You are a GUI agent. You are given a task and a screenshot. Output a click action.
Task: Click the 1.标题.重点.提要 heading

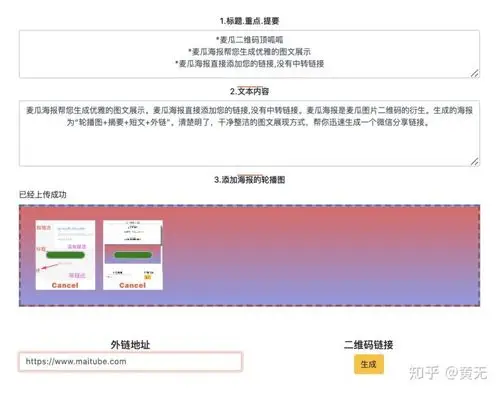click(249, 21)
